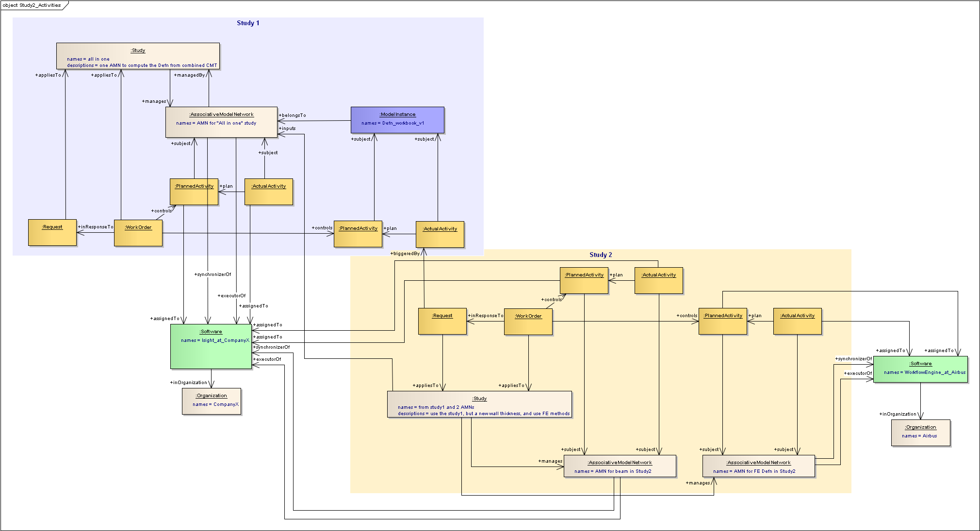The image size is (980, 531).
Task: Click the triggeredBy association label
Action: [x=406, y=254]
